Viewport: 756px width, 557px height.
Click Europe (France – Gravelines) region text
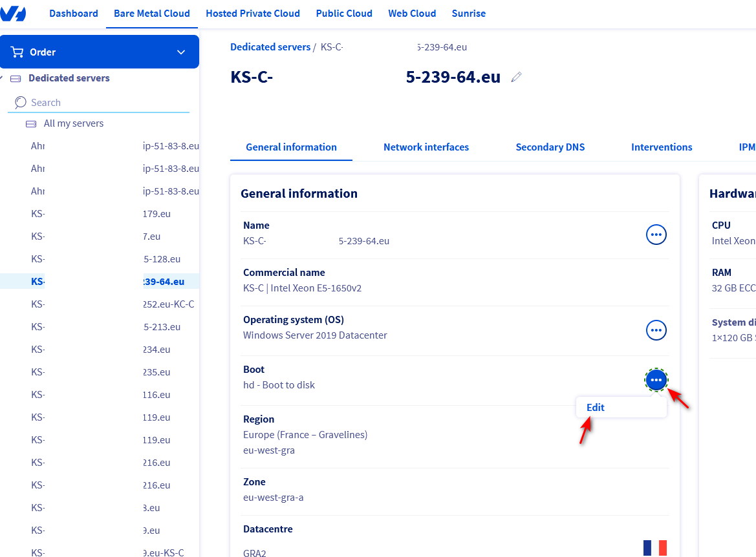pyautogui.click(x=305, y=435)
